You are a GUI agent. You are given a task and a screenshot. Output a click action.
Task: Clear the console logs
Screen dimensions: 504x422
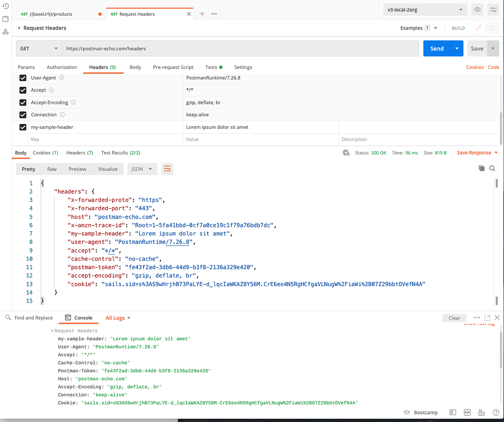click(x=455, y=318)
